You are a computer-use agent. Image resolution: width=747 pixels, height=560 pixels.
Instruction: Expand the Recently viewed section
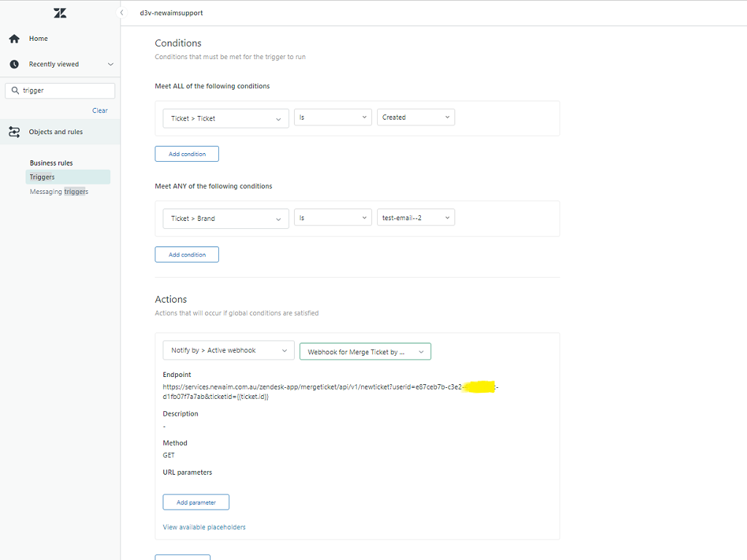(x=110, y=64)
